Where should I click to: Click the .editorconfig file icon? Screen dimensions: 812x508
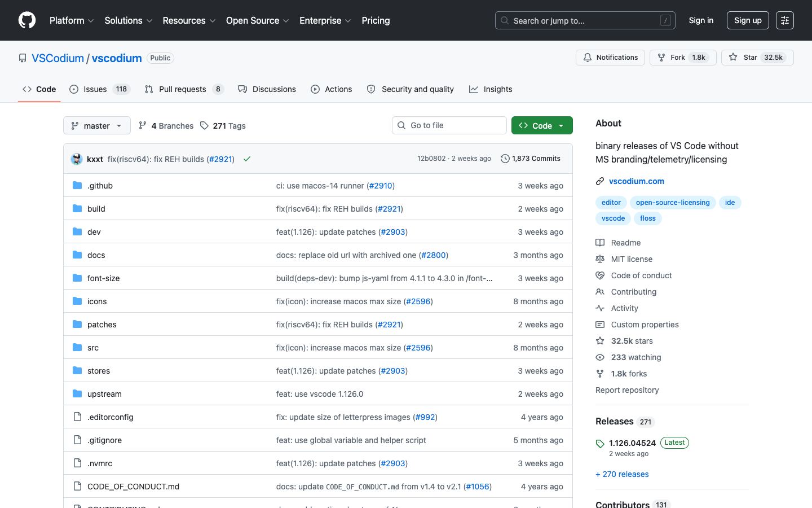[77, 417]
